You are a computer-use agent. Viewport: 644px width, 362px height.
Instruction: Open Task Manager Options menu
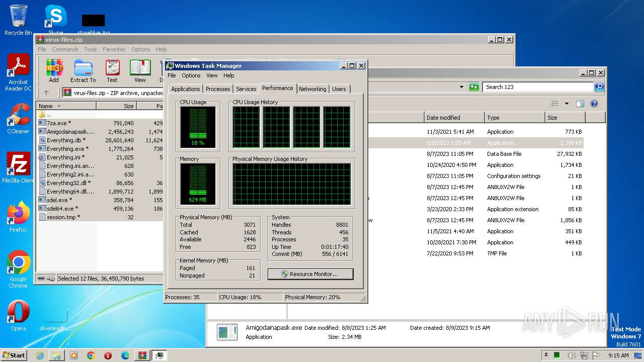pos(191,75)
